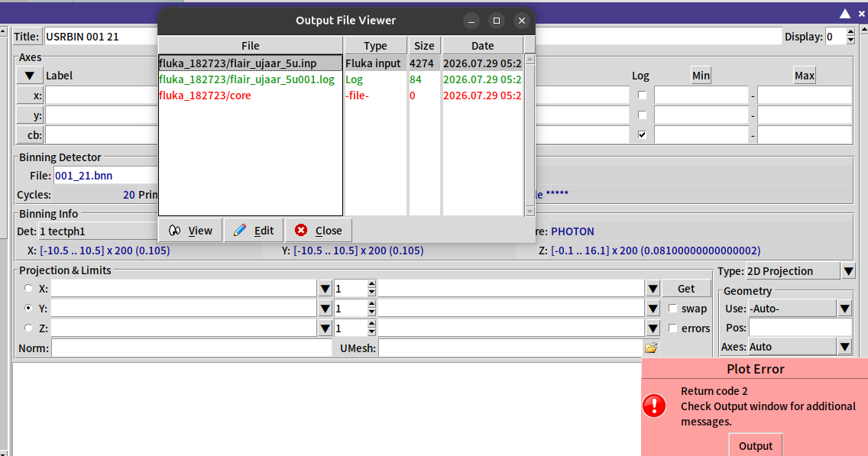The height and width of the screenshot is (456, 868).
Task: Click the Norm input field
Action: (192, 348)
